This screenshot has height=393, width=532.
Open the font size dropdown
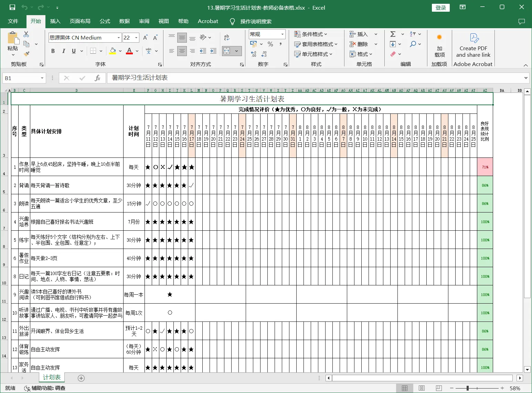(136, 37)
